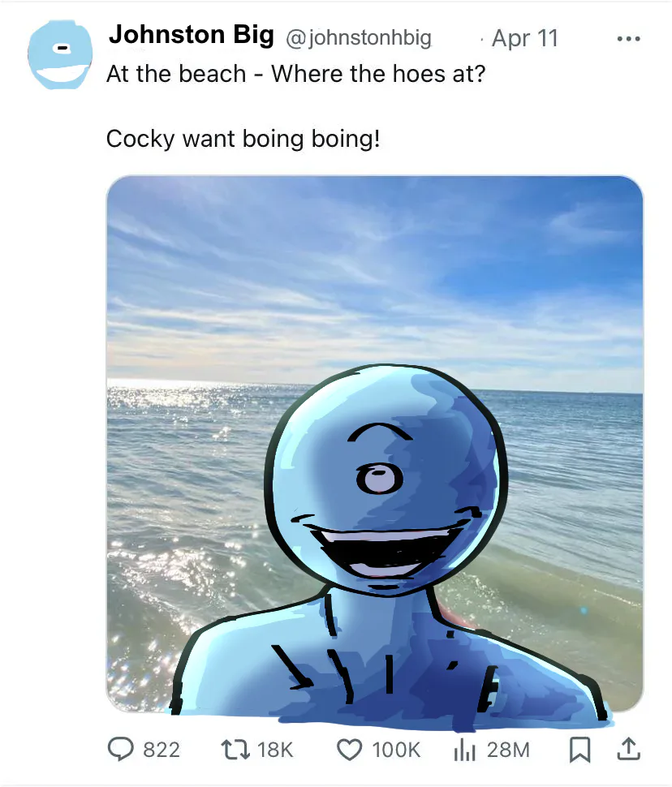Open the reply comment icon
This screenshot has width=672, height=787.
[x=121, y=750]
